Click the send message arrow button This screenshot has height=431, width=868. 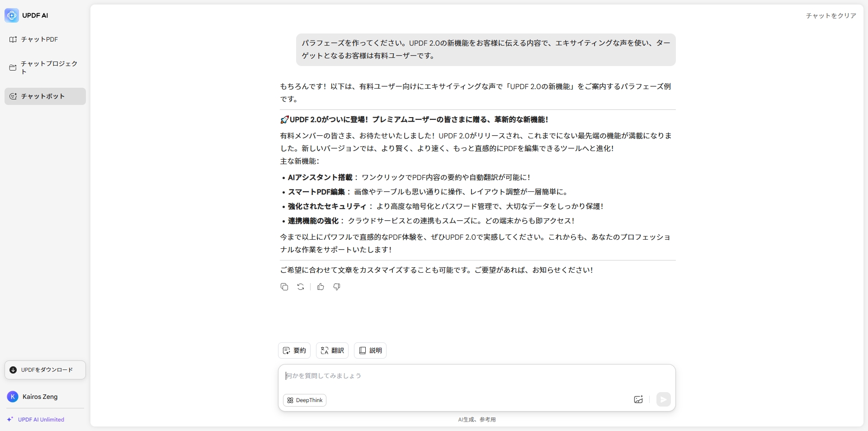pos(663,399)
